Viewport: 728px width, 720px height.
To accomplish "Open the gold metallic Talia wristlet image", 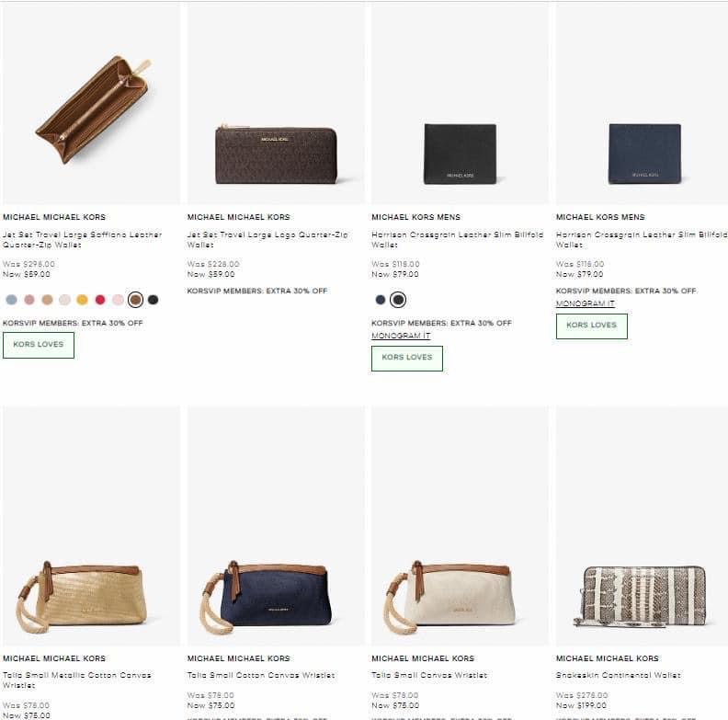I will tap(91, 593).
